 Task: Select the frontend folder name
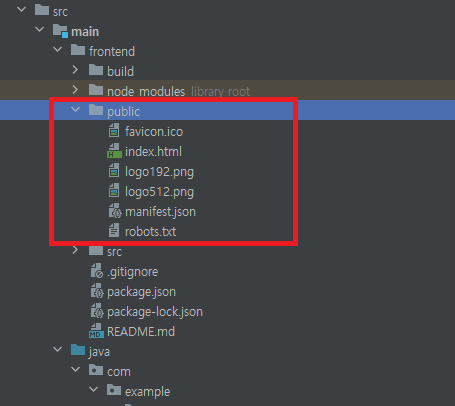[x=112, y=52]
